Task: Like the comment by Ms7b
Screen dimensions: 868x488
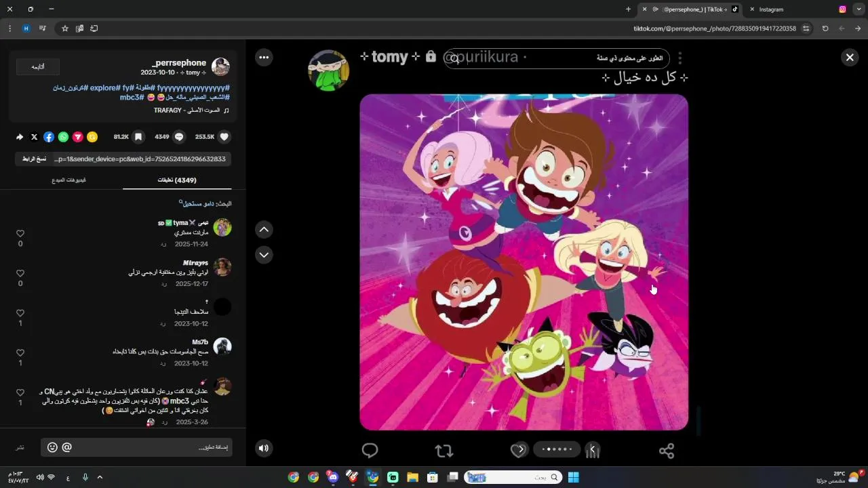Action: click(20, 353)
